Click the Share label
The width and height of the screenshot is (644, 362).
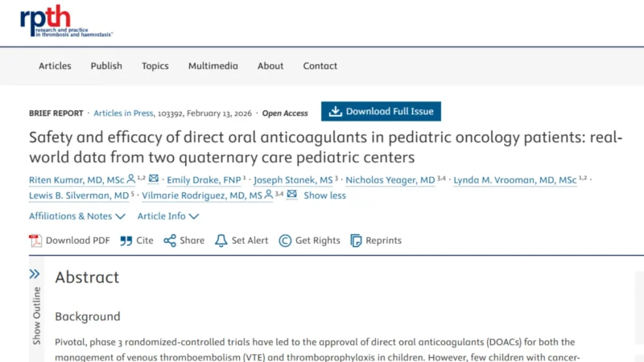[192, 241]
